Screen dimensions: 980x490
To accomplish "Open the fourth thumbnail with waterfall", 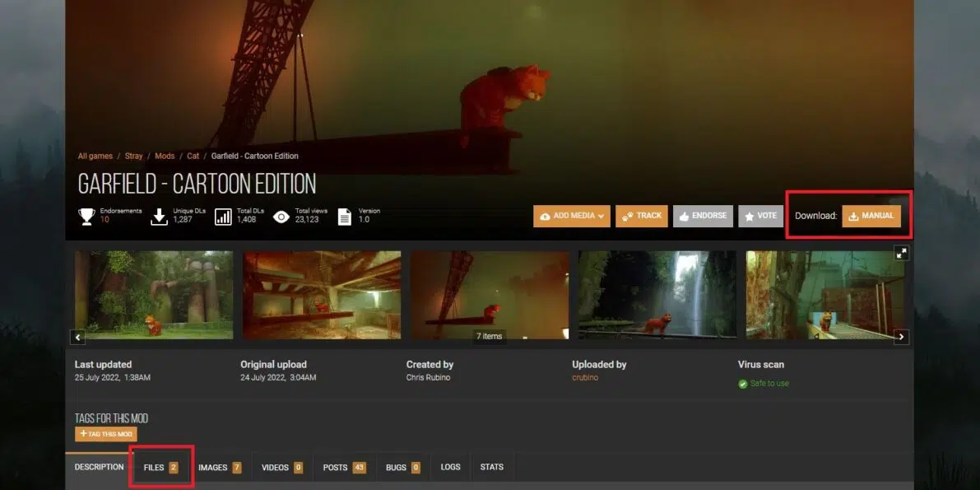I will 657,295.
